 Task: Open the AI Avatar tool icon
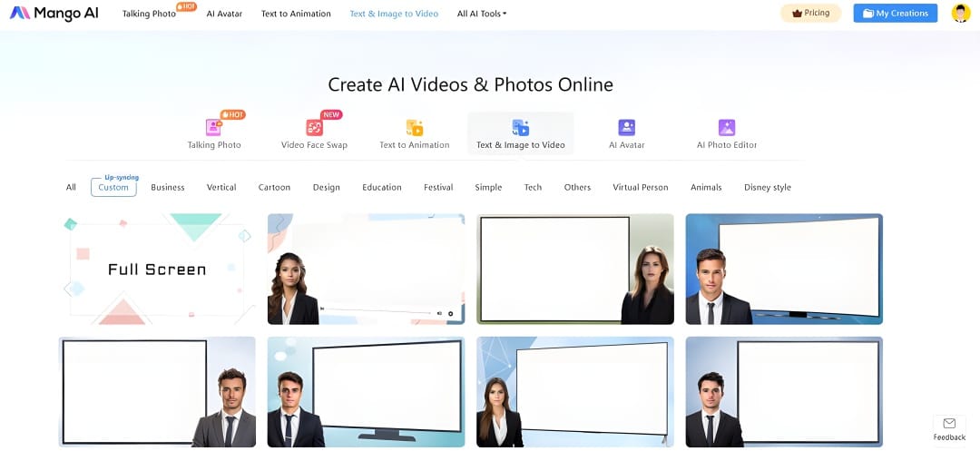point(626,128)
